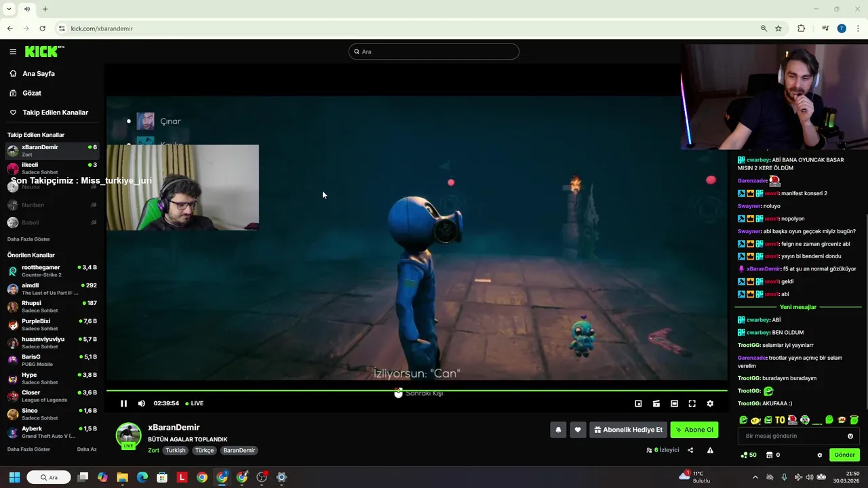Click the Türkçe tag
868x488 pixels.
tap(204, 450)
